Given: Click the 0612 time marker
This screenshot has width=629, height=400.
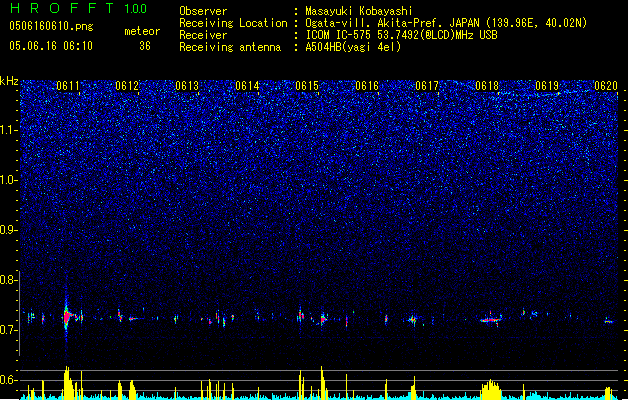Looking at the screenshot, I should (127, 86).
